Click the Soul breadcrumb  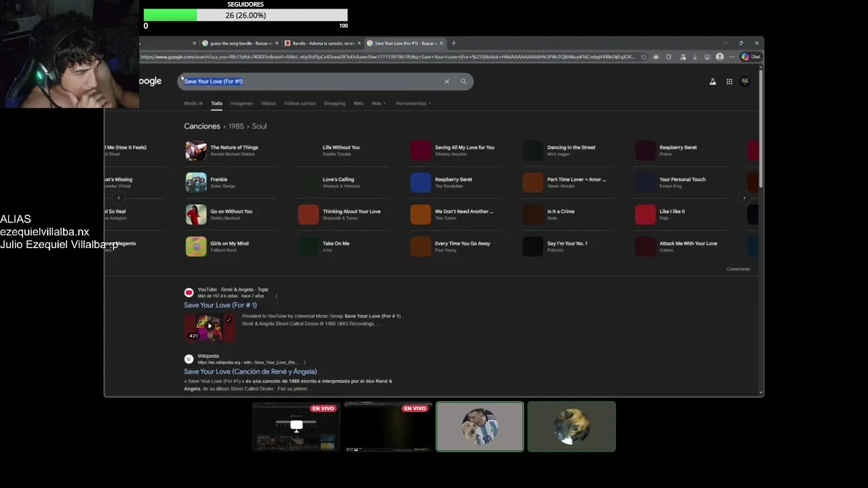coord(259,126)
